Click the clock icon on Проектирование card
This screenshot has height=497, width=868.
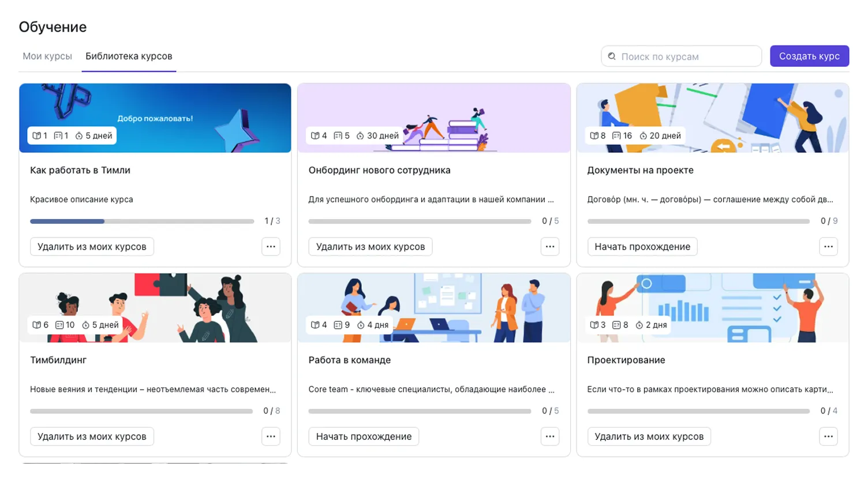[639, 325]
